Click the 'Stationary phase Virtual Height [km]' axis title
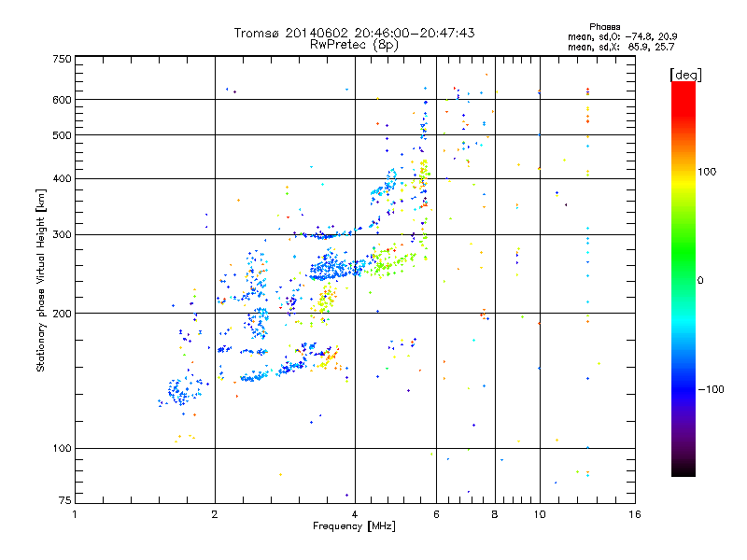Screen dimensions: 747x560 click(x=41, y=280)
